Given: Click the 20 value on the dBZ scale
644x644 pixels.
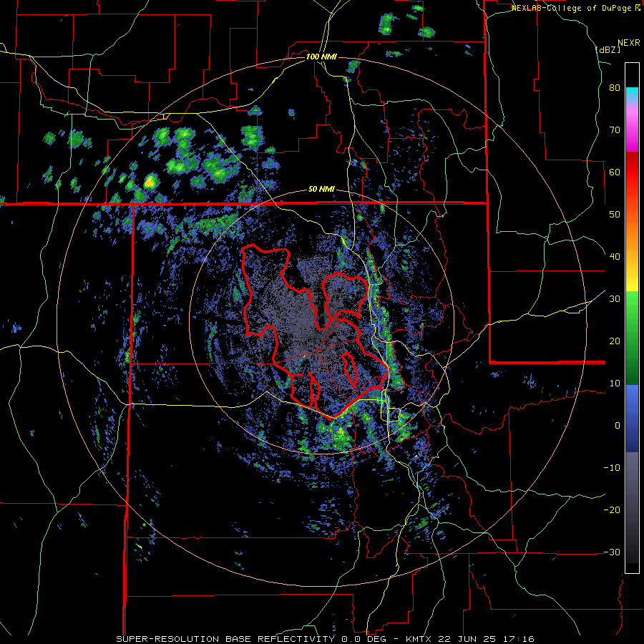Looking at the screenshot, I should (615, 341).
